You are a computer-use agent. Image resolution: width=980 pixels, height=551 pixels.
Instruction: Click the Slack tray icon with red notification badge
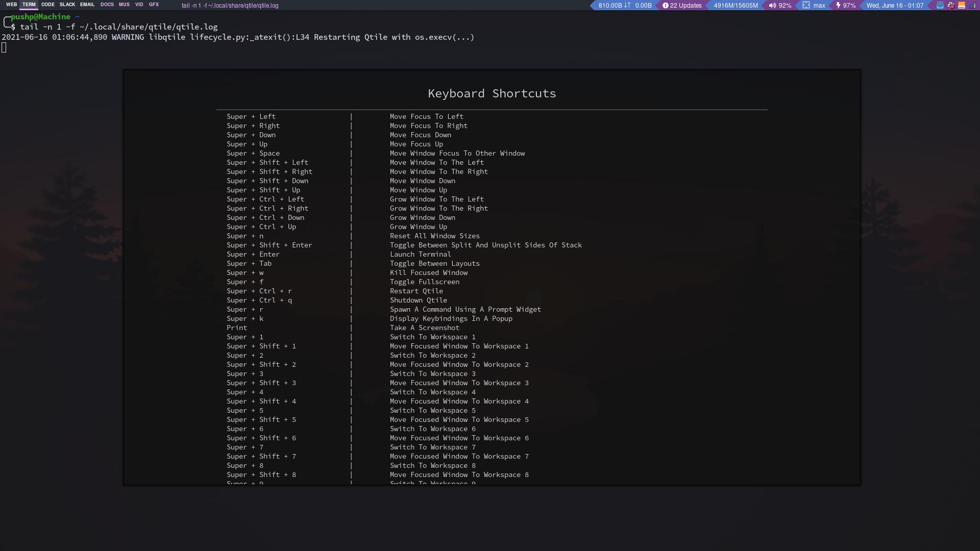coord(950,5)
